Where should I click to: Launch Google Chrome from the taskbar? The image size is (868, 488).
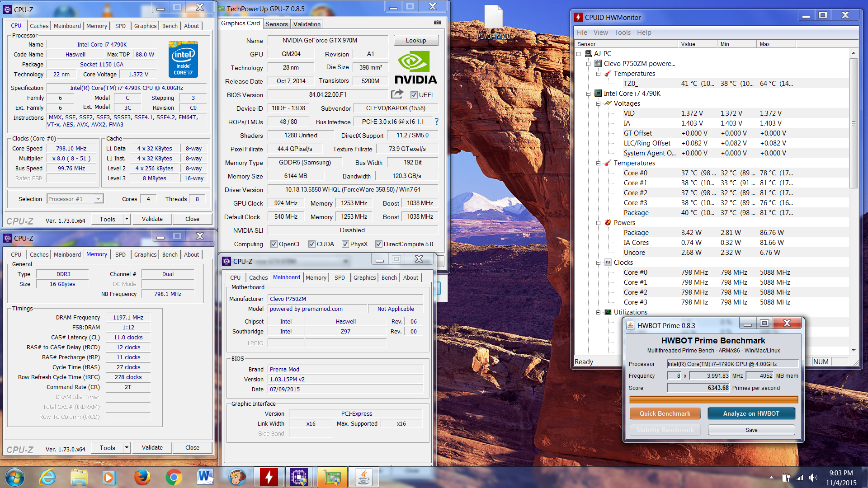(174, 477)
